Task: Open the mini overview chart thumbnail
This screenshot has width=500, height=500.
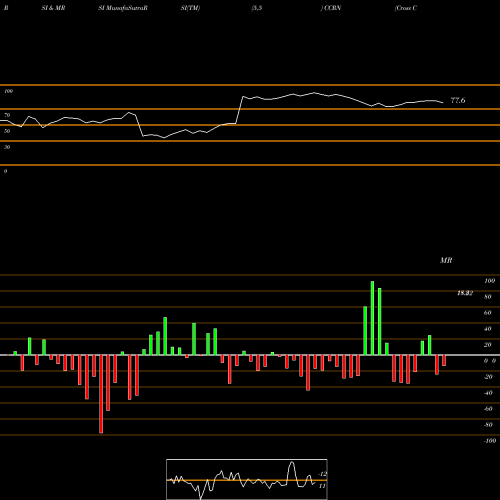Action: point(247,479)
